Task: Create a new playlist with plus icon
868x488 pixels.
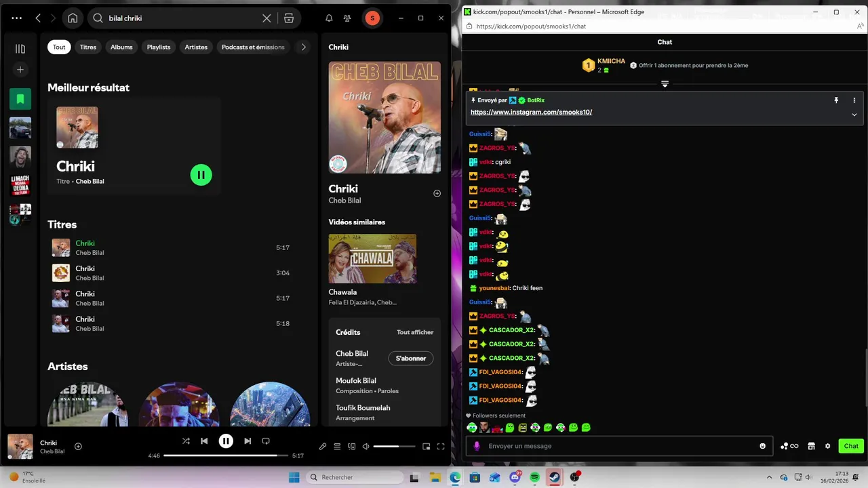Action: 20,69
